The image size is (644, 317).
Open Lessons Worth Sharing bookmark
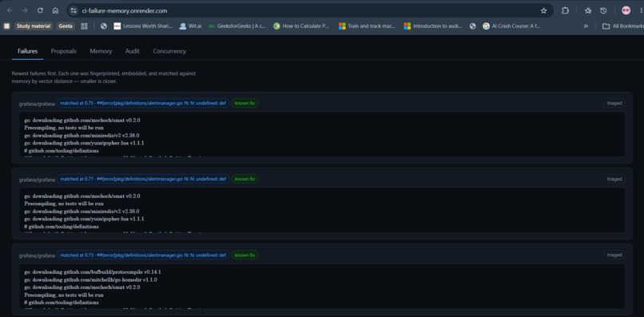(143, 26)
